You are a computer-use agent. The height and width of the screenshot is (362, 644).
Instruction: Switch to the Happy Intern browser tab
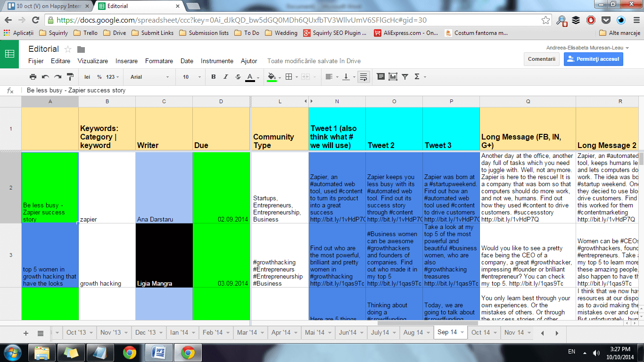pyautogui.click(x=47, y=6)
